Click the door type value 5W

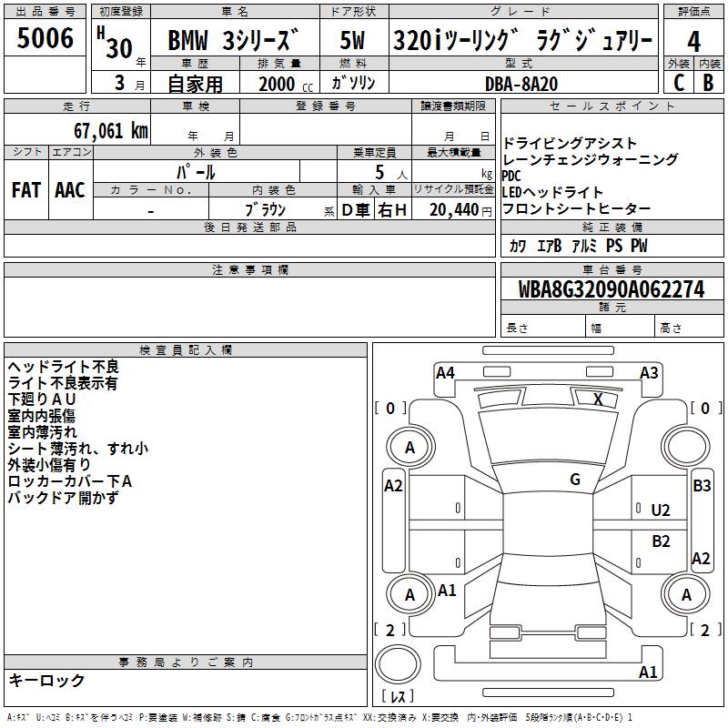352,40
